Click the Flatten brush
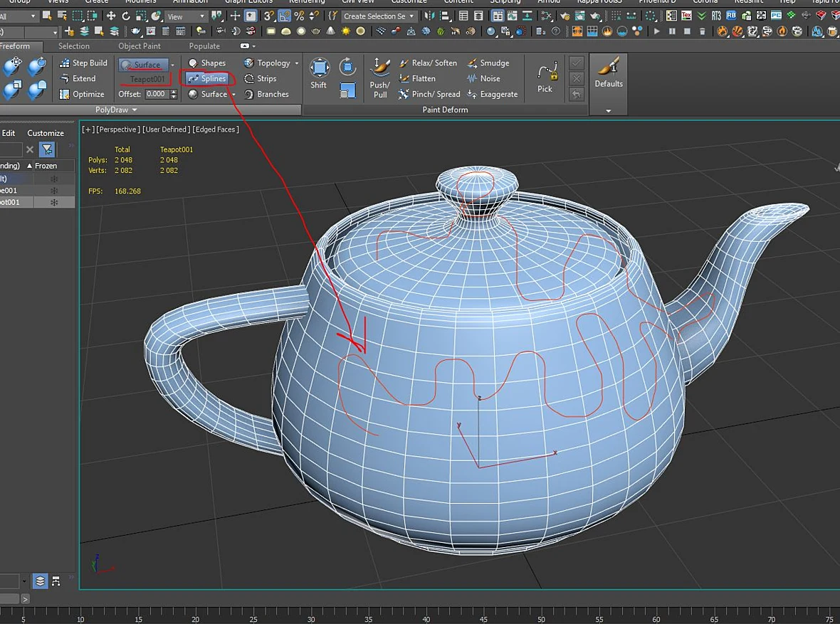Viewport: 840px width, 624px height. (417, 78)
